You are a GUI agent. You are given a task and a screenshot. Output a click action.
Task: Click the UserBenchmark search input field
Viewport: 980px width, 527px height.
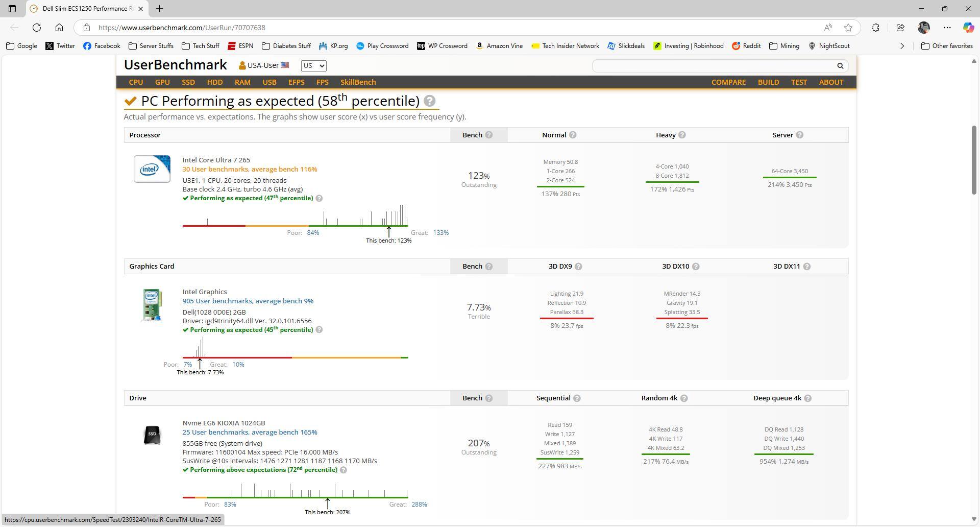(x=713, y=66)
